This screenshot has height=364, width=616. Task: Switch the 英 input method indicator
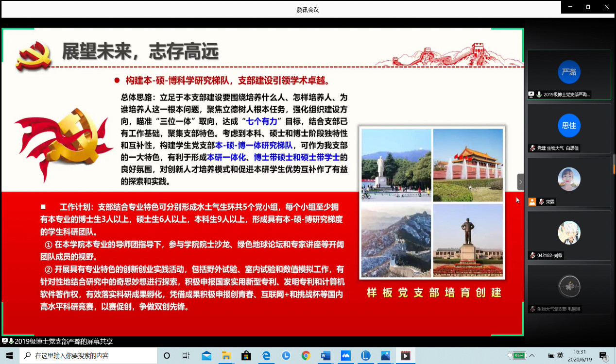[560, 356]
